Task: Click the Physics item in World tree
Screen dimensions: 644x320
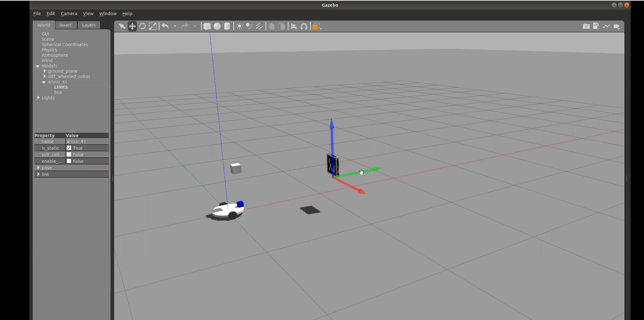Action: point(49,50)
